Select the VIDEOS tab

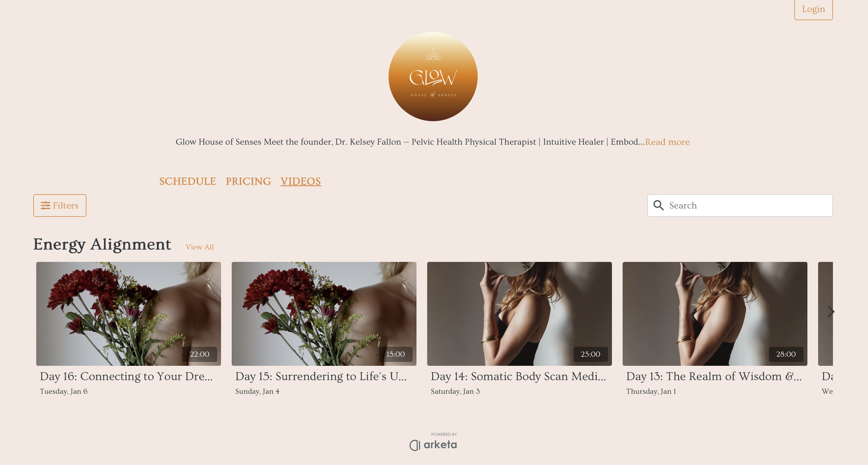(x=301, y=181)
